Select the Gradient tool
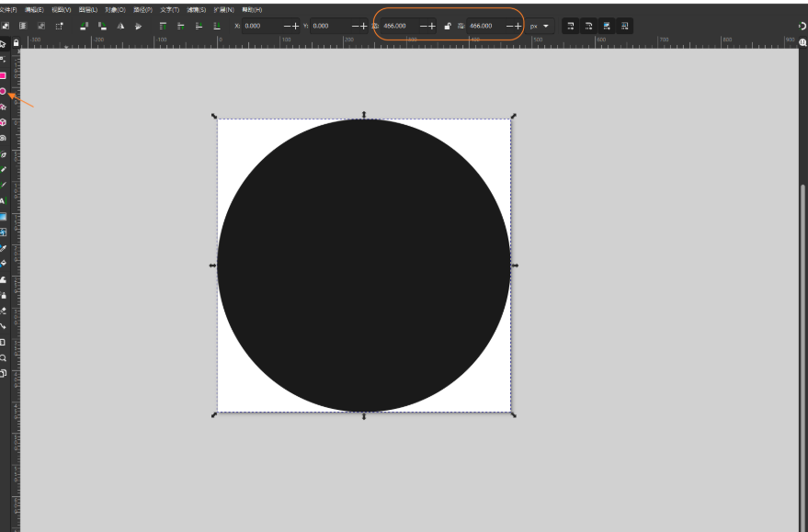808x532 pixels. coord(3,217)
